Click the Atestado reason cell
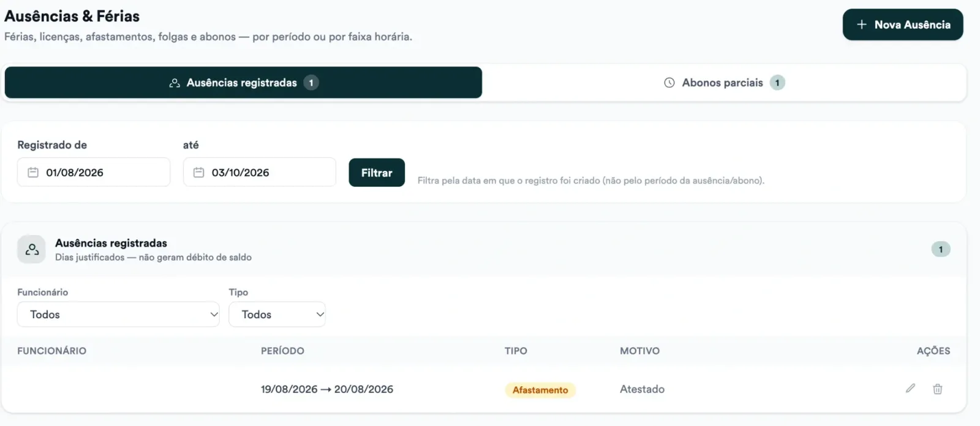980x426 pixels. (x=642, y=389)
